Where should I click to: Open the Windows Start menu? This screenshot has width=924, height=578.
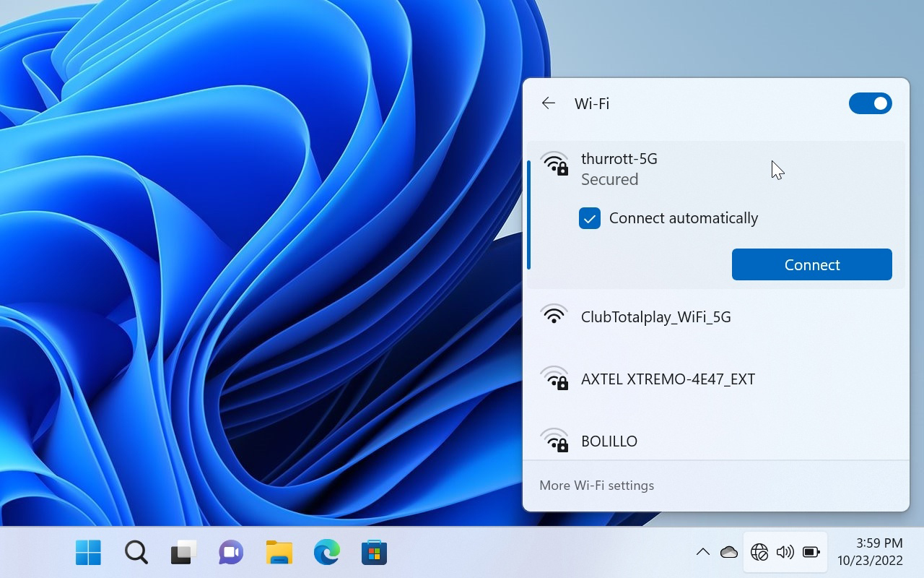tap(88, 553)
